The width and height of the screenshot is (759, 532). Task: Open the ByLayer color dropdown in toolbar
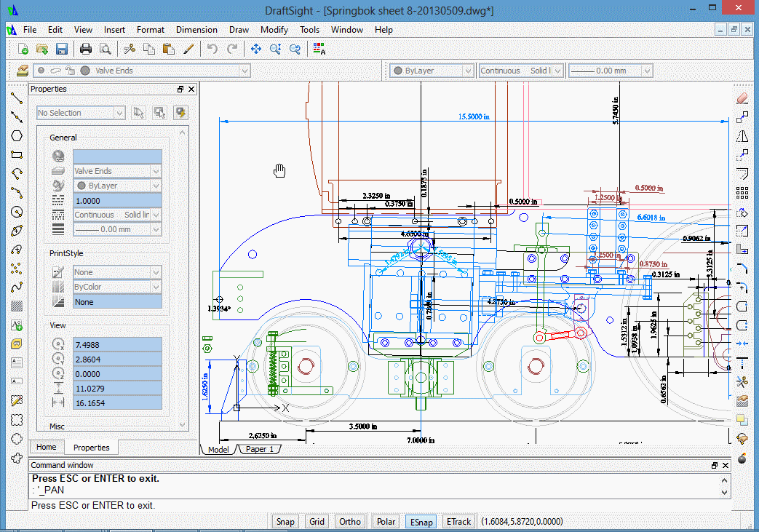click(468, 71)
